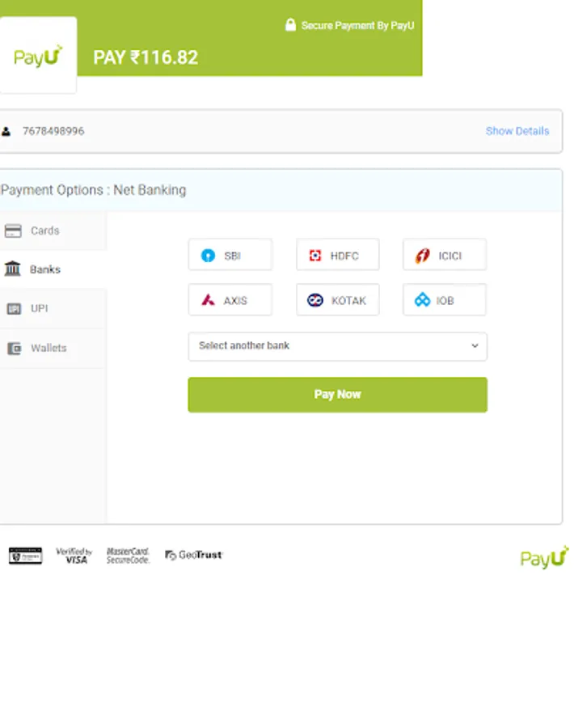
Task: Click the PayU logo in the header
Action: pos(37,57)
